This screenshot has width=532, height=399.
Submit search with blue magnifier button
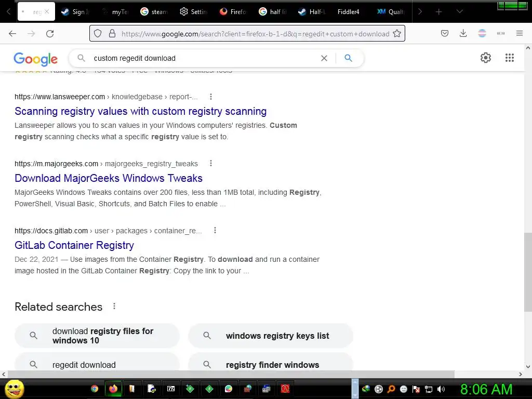click(349, 58)
